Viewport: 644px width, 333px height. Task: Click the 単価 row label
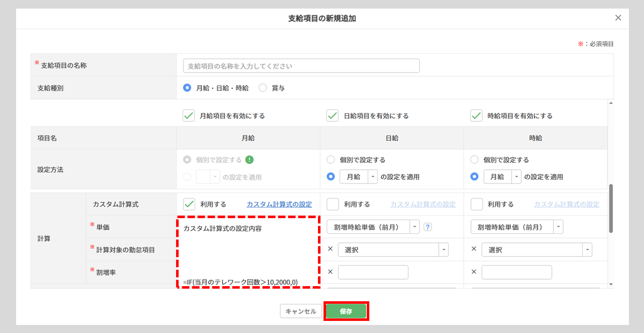(x=103, y=227)
